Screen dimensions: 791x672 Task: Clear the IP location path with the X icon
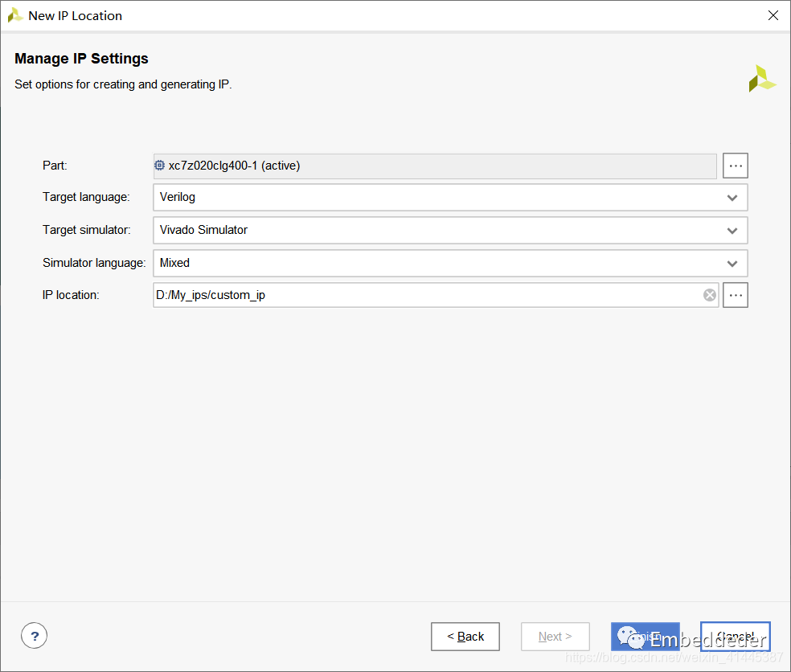[710, 295]
